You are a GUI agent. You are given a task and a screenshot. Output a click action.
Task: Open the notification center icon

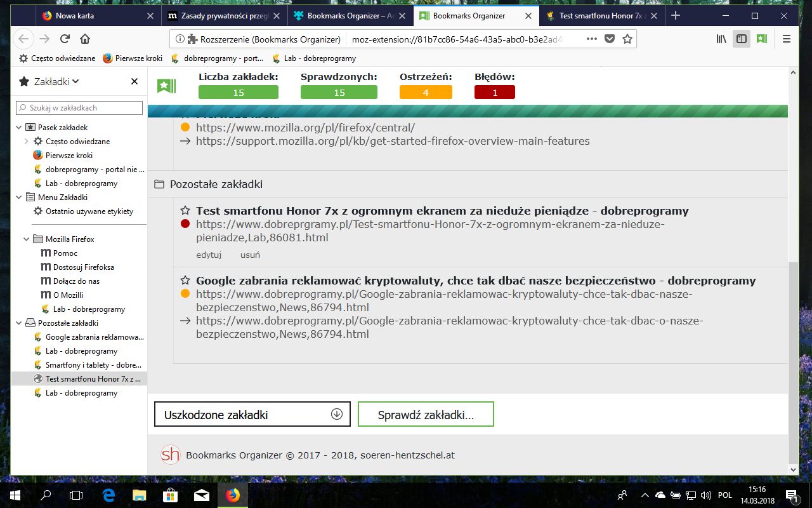[x=791, y=495]
